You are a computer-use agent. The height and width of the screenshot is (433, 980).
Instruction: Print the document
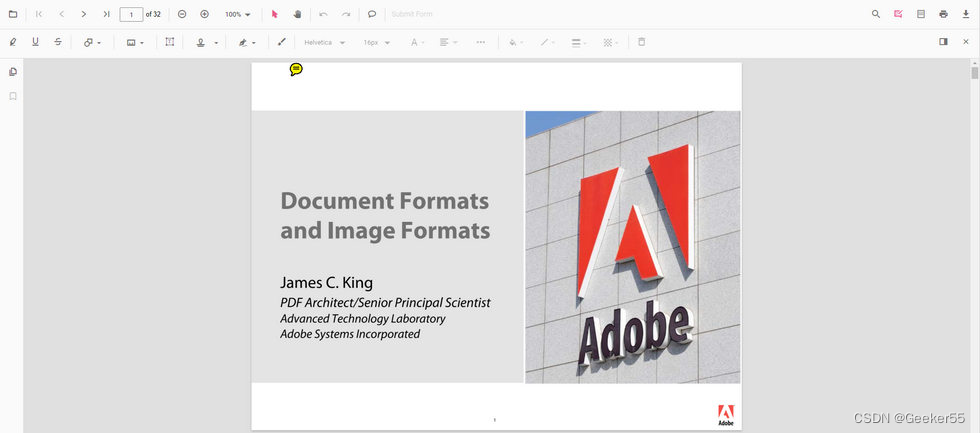tap(943, 14)
